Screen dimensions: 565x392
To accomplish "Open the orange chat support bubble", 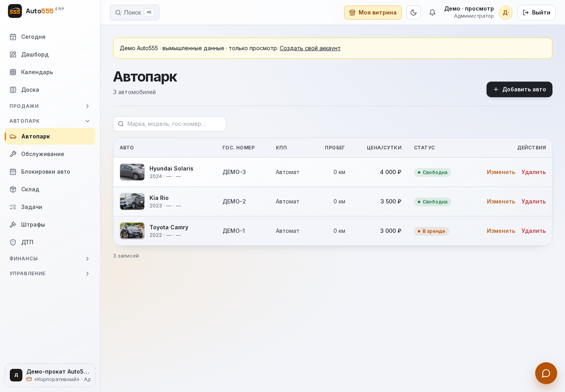I will pyautogui.click(x=546, y=373).
